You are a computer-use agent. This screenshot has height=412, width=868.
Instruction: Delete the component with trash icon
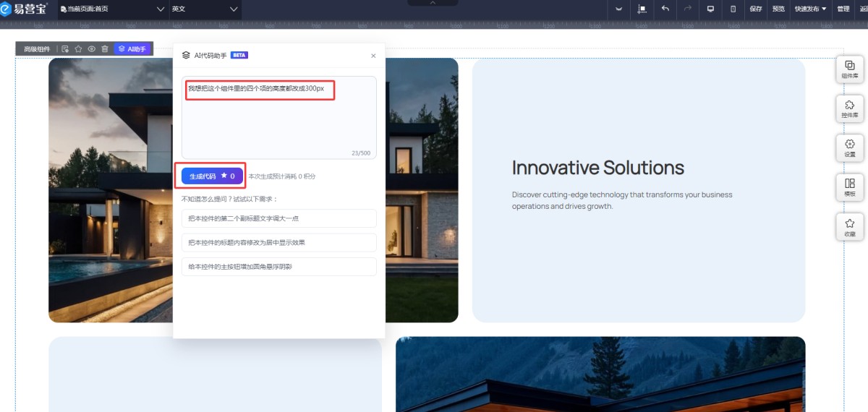(x=105, y=49)
